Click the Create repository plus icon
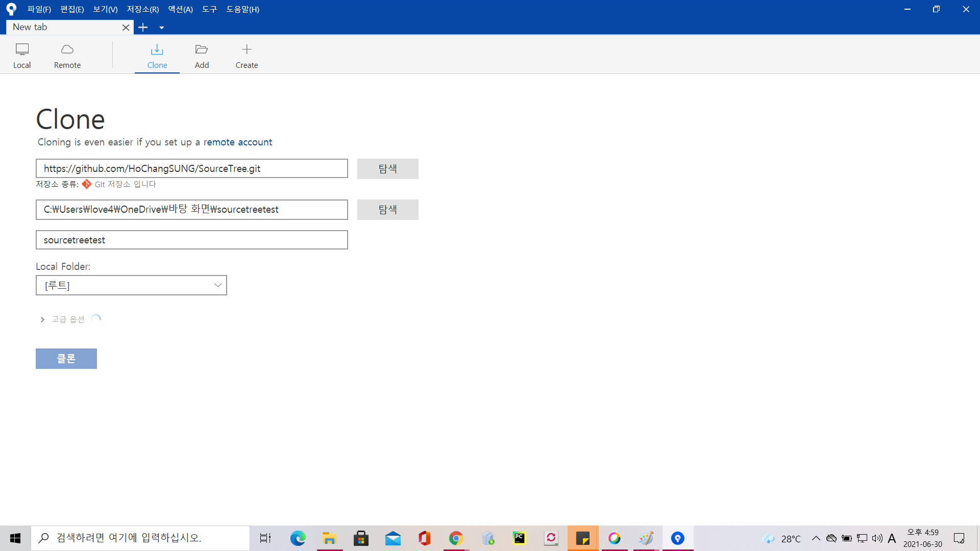Screen dimensions: 980x551 click(247, 49)
